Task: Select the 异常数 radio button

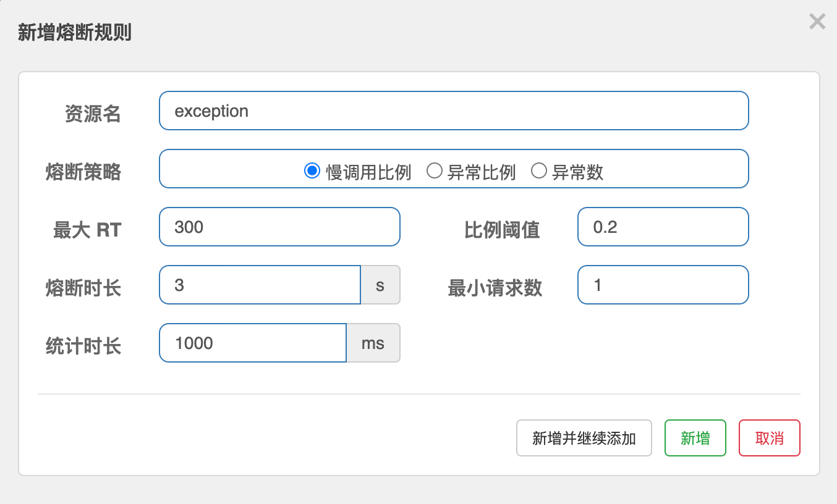Action: (539, 171)
